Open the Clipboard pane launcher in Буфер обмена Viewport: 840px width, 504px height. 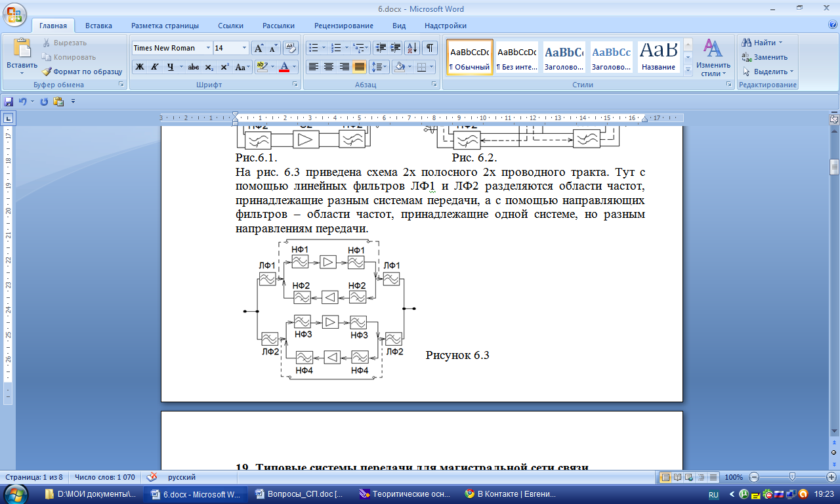pyautogui.click(x=121, y=85)
